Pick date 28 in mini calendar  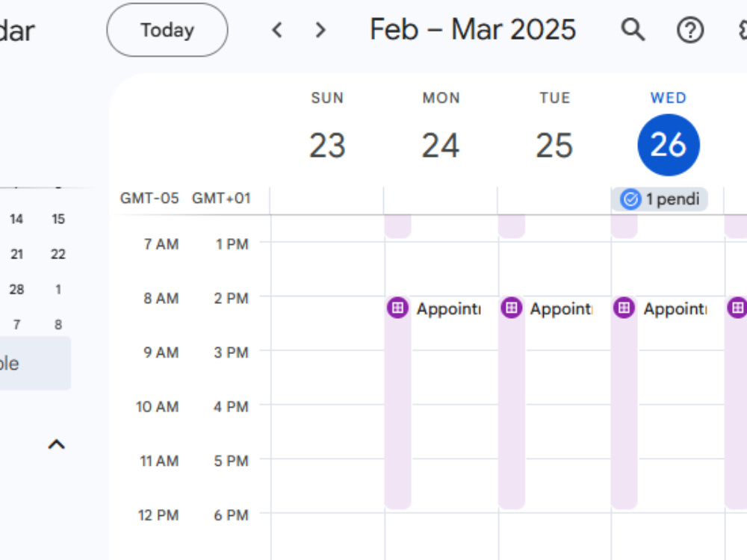tap(16, 290)
